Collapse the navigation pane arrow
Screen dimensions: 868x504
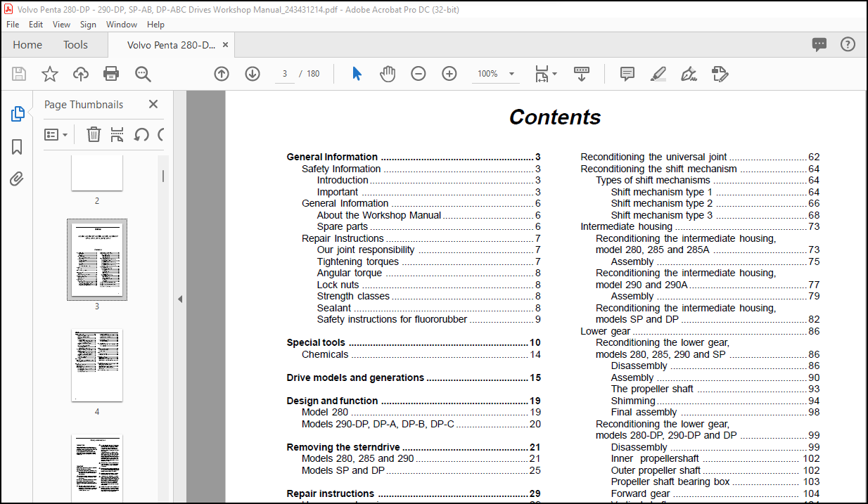tap(179, 299)
